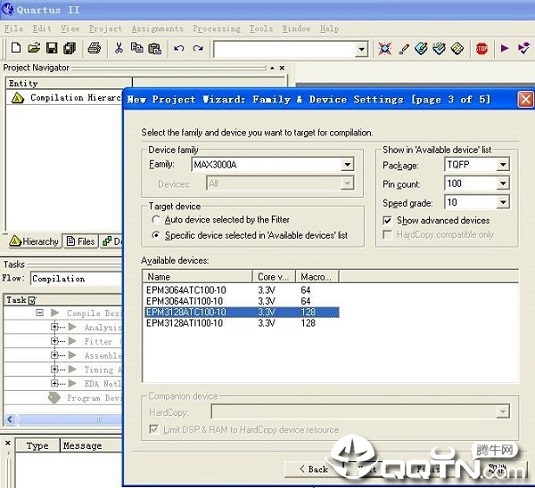Screen dimensions: 535x488
Task: Expand the Timing Analysis task node
Action: tap(54, 369)
